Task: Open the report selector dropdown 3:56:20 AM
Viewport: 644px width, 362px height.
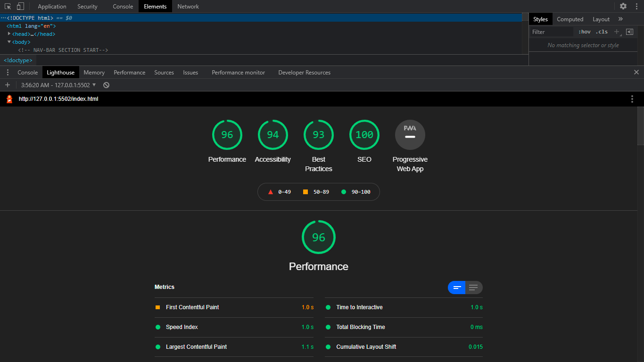Action: (x=58, y=85)
